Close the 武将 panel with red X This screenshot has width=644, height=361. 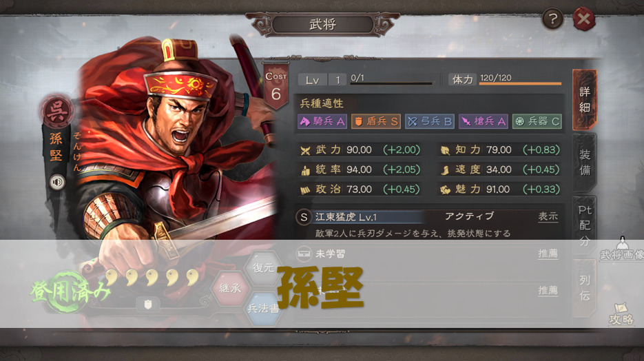tap(583, 19)
